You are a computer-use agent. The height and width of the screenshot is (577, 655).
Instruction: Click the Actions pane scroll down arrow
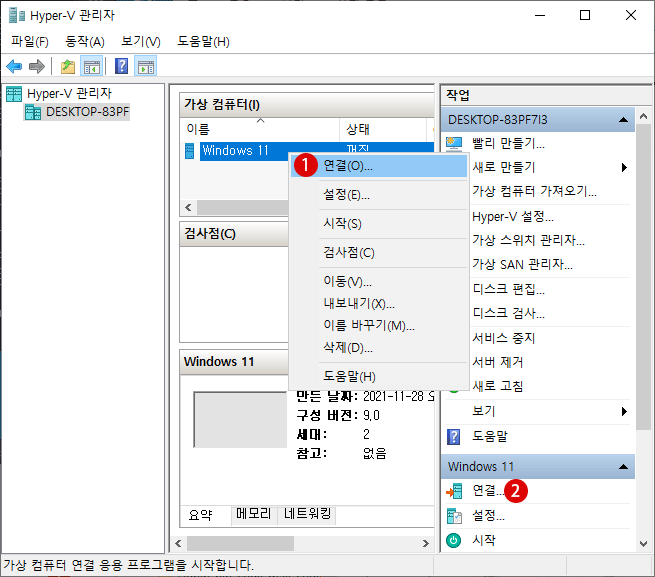tap(643, 544)
